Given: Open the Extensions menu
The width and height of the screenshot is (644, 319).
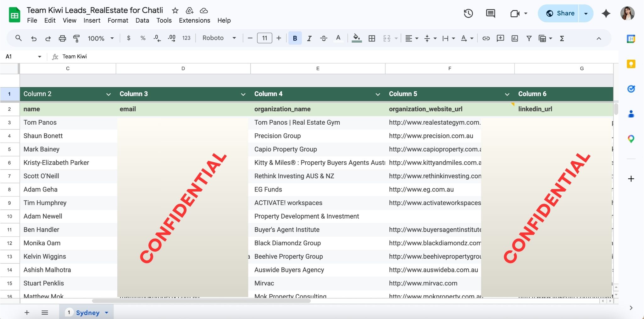Looking at the screenshot, I should coord(195,20).
